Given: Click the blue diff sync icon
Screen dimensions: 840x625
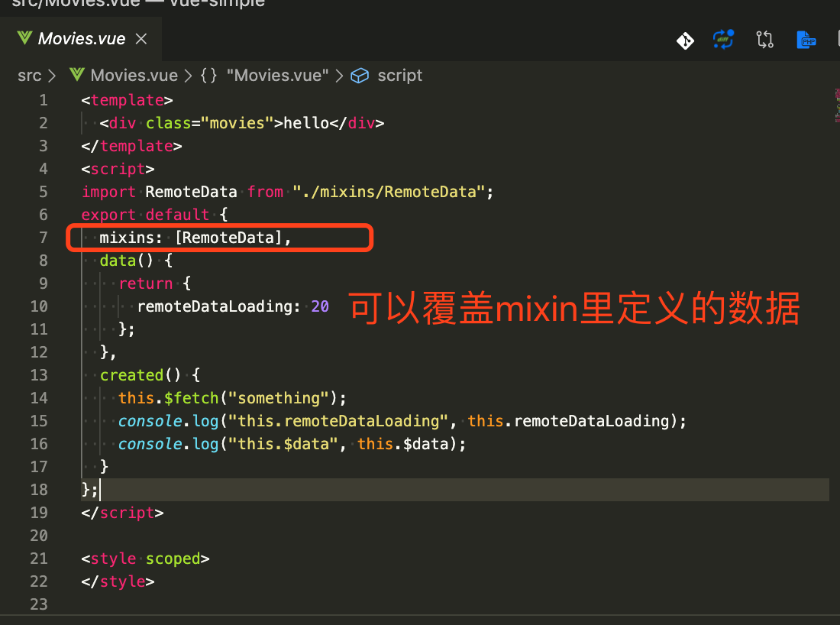Looking at the screenshot, I should coord(723,40).
